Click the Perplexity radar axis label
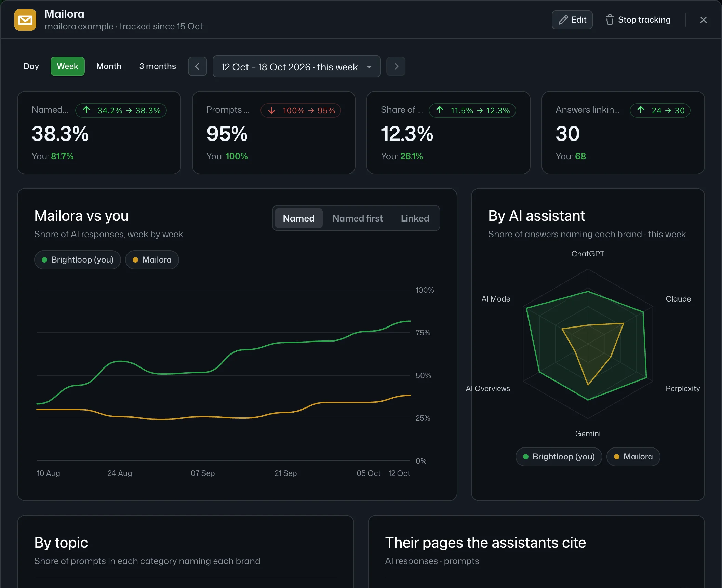This screenshot has height=588, width=722. tap(683, 388)
